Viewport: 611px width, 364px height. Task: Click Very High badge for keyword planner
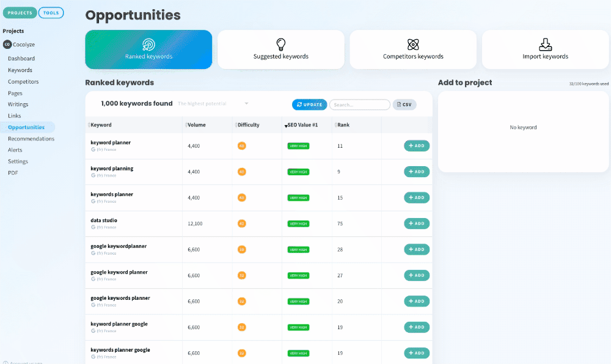click(298, 146)
